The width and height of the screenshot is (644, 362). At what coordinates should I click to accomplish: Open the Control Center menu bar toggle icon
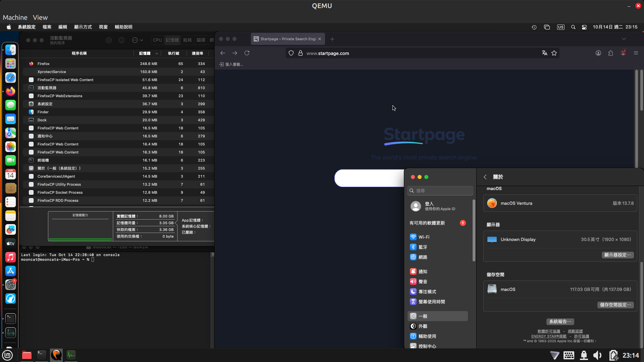point(584,27)
